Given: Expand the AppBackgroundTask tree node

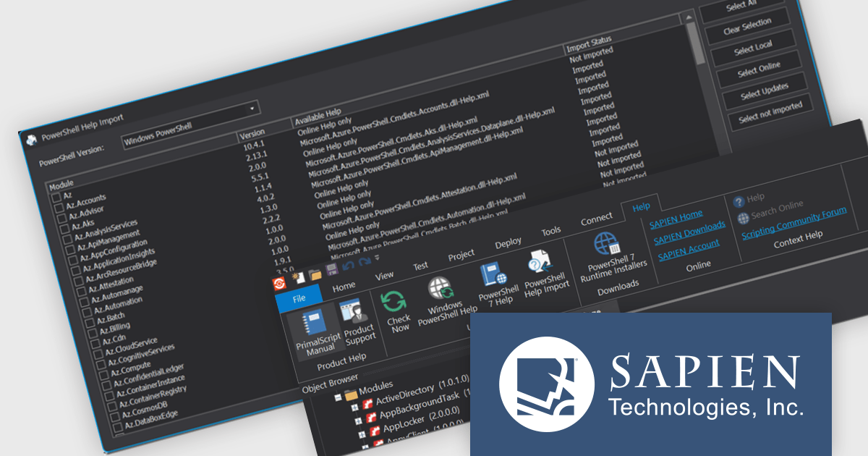Looking at the screenshot, I should tap(357, 423).
